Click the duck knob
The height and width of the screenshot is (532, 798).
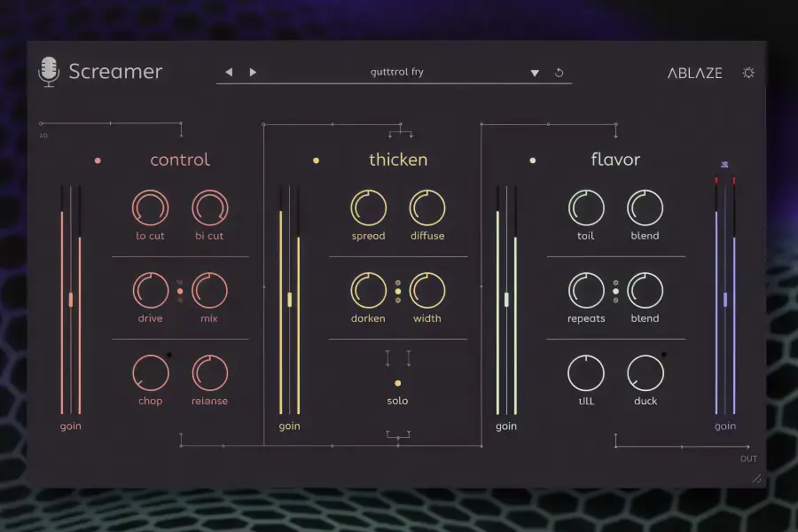click(645, 372)
